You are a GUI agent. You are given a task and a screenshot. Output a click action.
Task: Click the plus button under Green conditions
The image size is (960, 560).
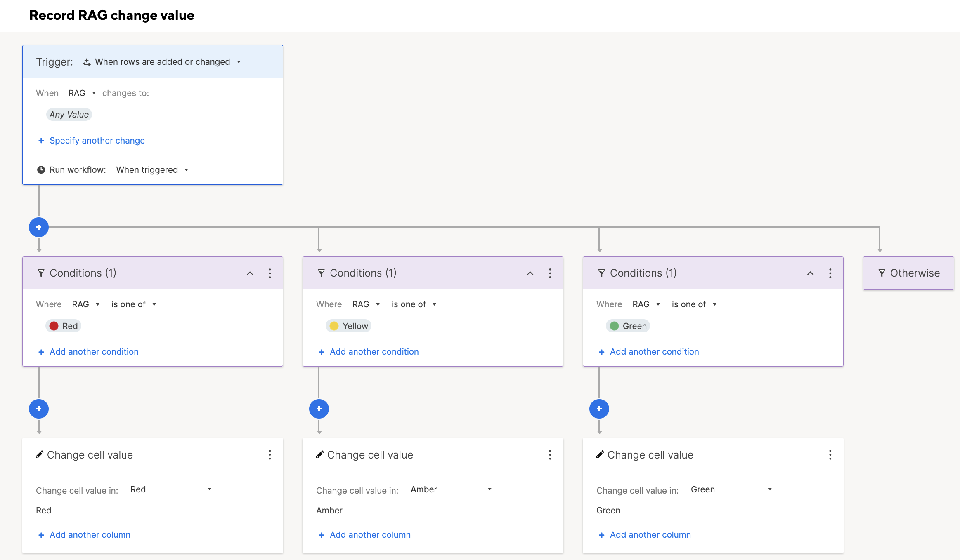[x=599, y=409]
